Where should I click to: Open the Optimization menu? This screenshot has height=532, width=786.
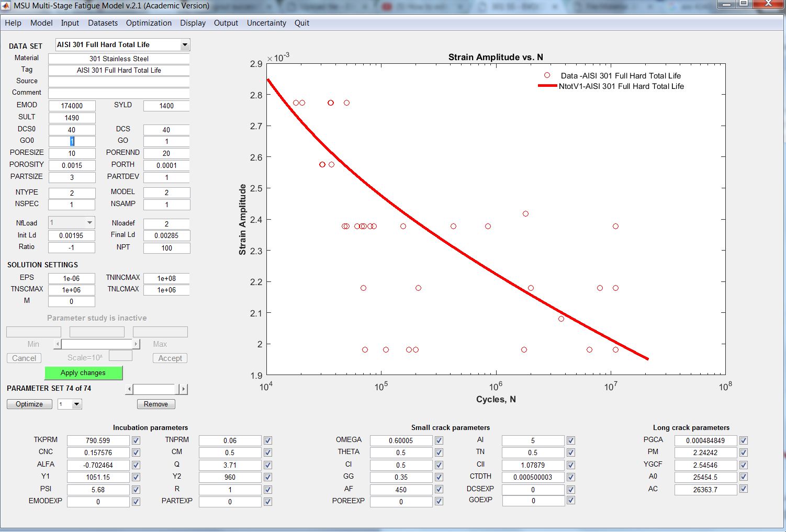pos(149,23)
